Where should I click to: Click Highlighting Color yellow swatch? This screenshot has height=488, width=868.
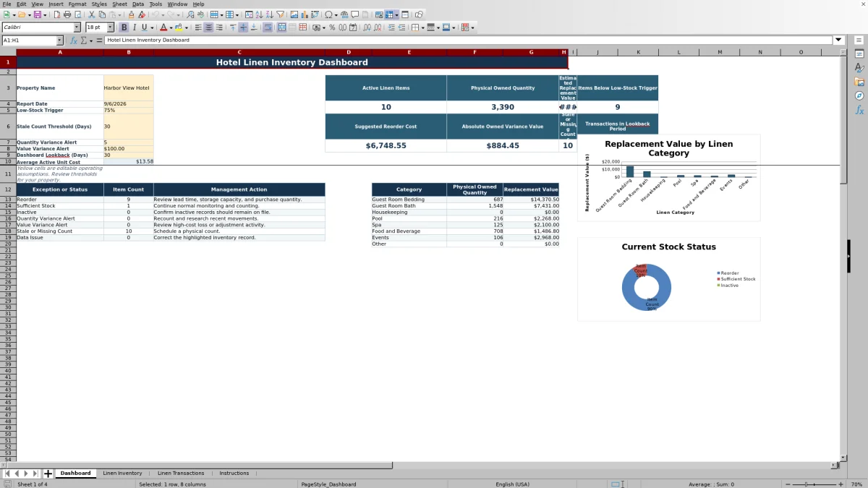(x=179, y=27)
